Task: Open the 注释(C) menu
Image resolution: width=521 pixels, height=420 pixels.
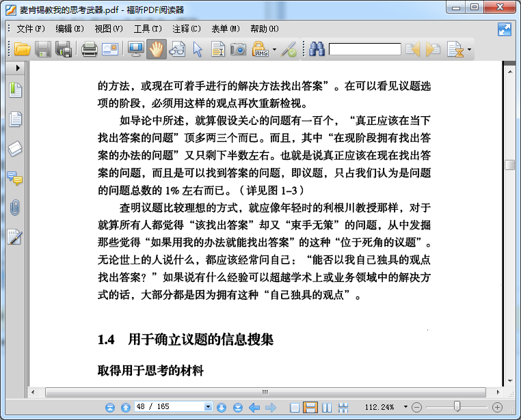Action: pos(187,29)
